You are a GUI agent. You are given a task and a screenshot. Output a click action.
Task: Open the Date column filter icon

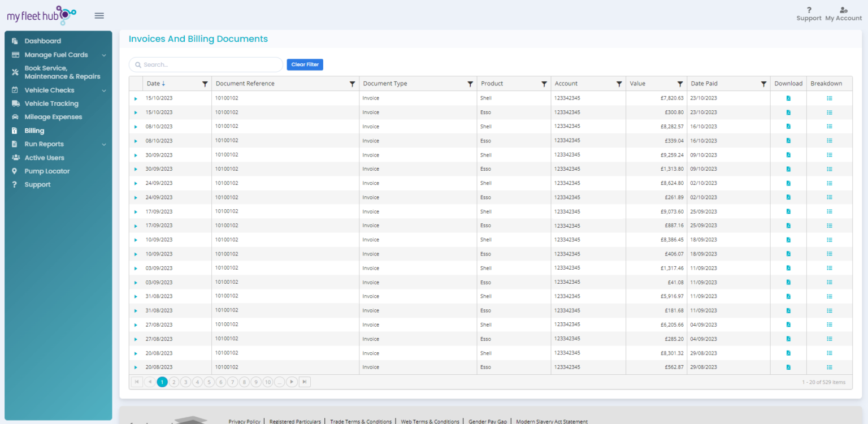205,84
